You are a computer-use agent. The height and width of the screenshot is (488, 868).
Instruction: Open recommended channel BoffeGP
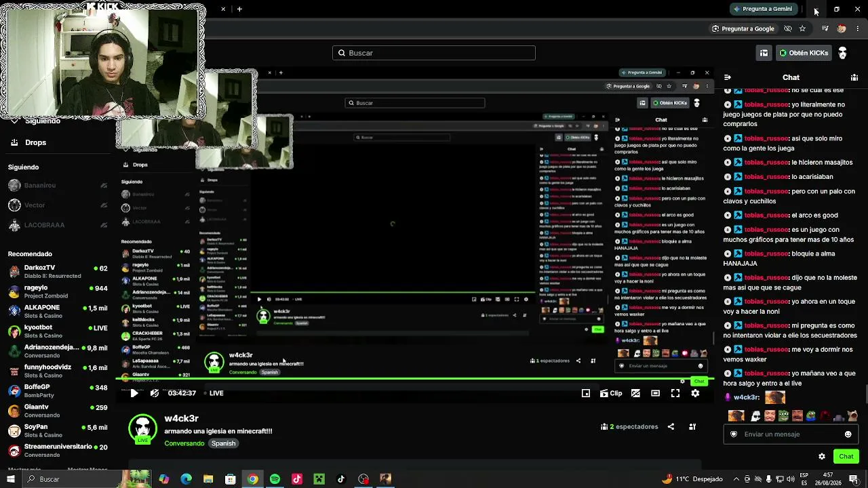pyautogui.click(x=57, y=390)
